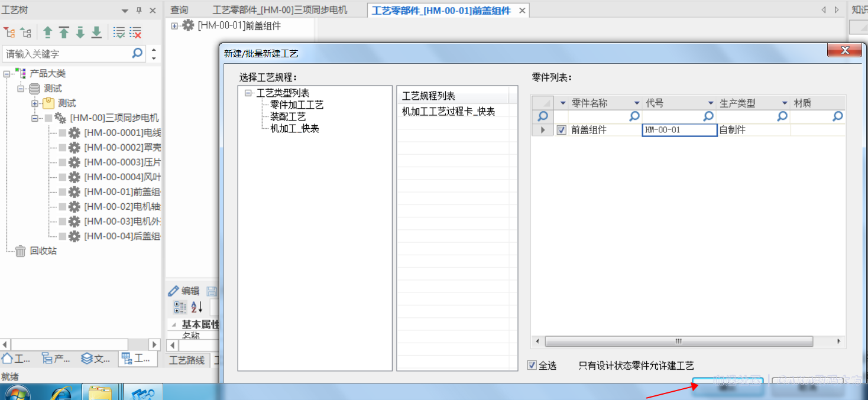Click the gear icon of [HM-00-02]电机轴

click(x=74, y=207)
